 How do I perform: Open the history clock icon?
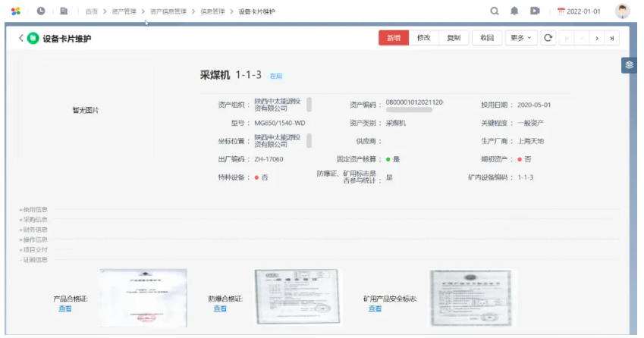pyautogui.click(x=39, y=11)
